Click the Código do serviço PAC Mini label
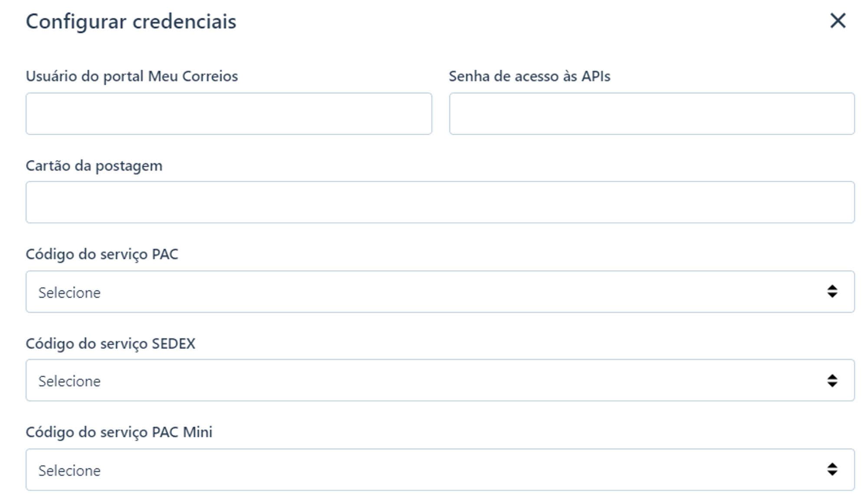Viewport: 868px width, 504px height. coord(119,432)
